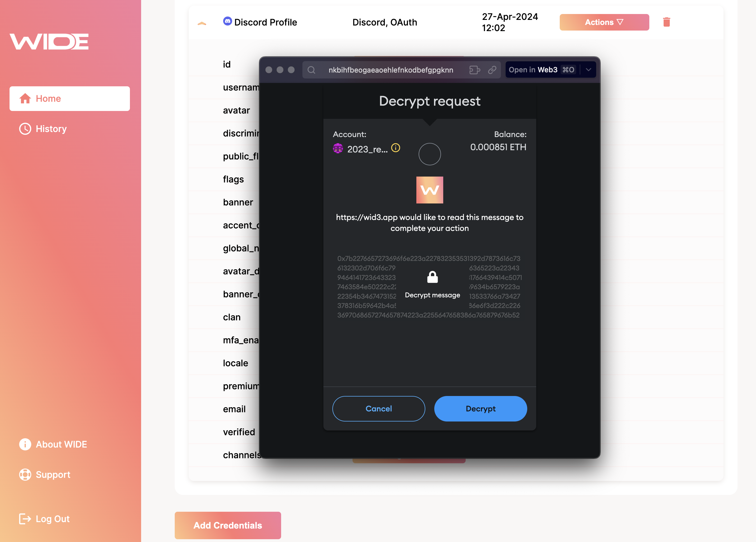Click the encrypted hex line starting 0x7b2276
This screenshot has width=756, height=542.
[x=429, y=258]
